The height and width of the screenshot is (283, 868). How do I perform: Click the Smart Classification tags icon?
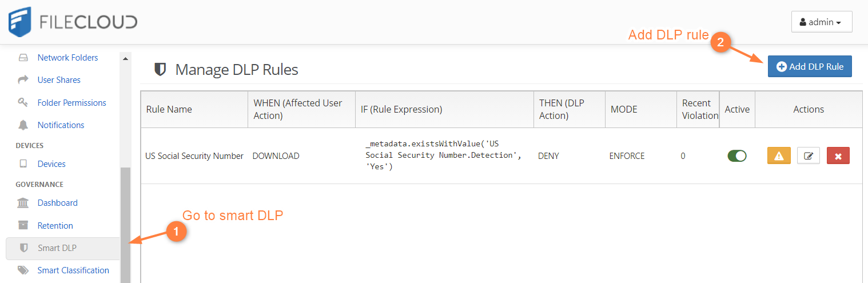(23, 270)
